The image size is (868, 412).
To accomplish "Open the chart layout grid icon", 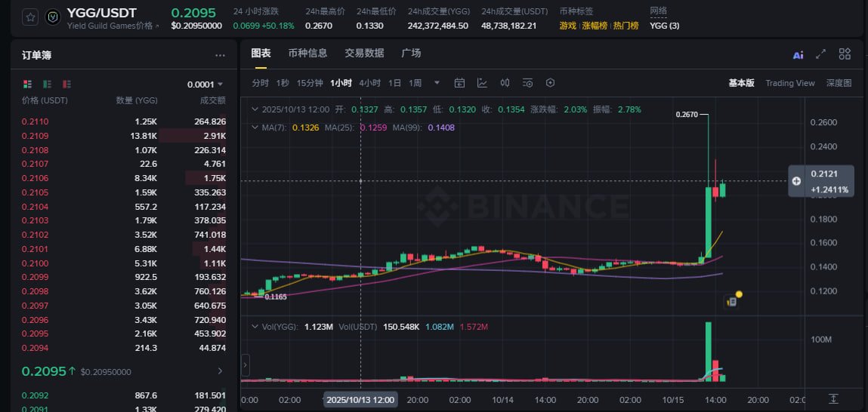I will coord(845,54).
